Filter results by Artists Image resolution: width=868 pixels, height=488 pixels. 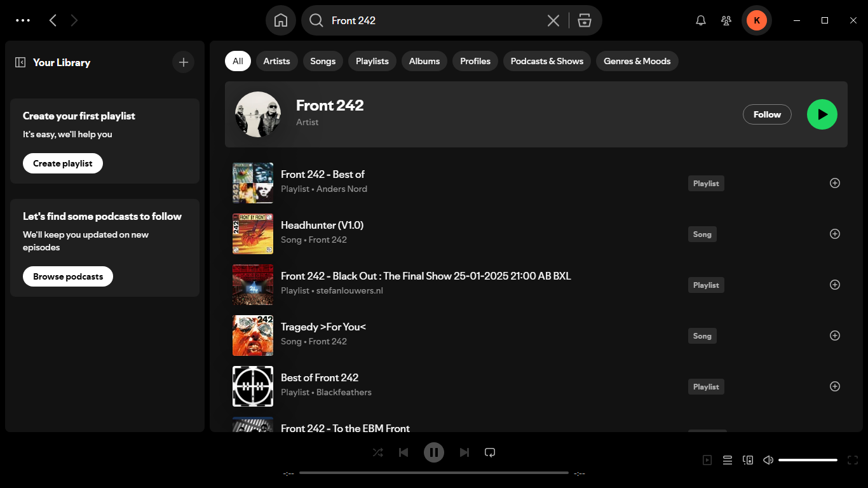pyautogui.click(x=276, y=61)
